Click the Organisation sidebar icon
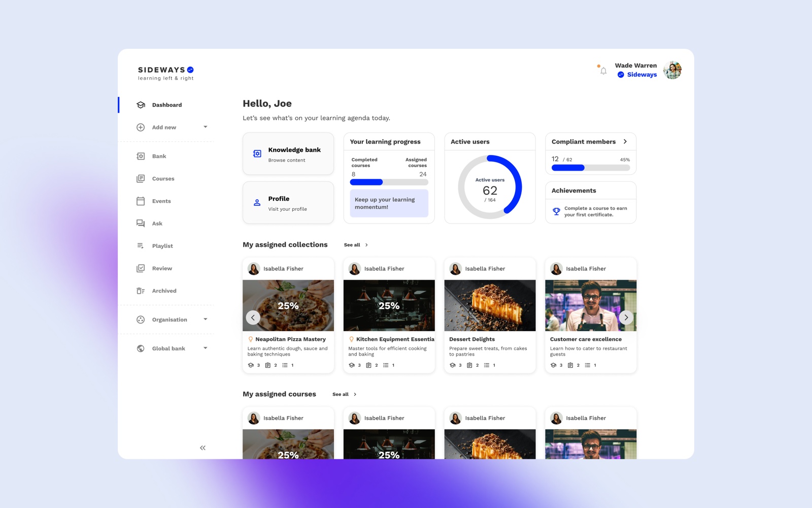 (x=141, y=320)
